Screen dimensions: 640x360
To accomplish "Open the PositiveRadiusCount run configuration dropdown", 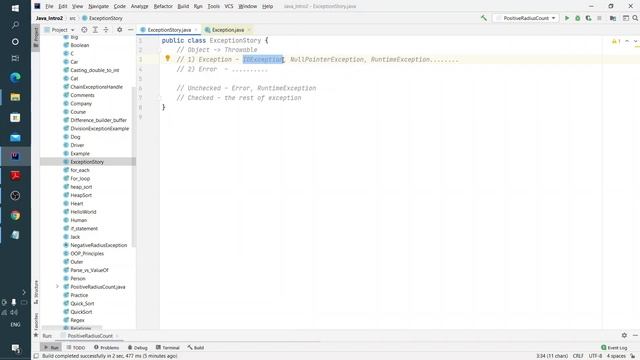I will click(525, 18).
